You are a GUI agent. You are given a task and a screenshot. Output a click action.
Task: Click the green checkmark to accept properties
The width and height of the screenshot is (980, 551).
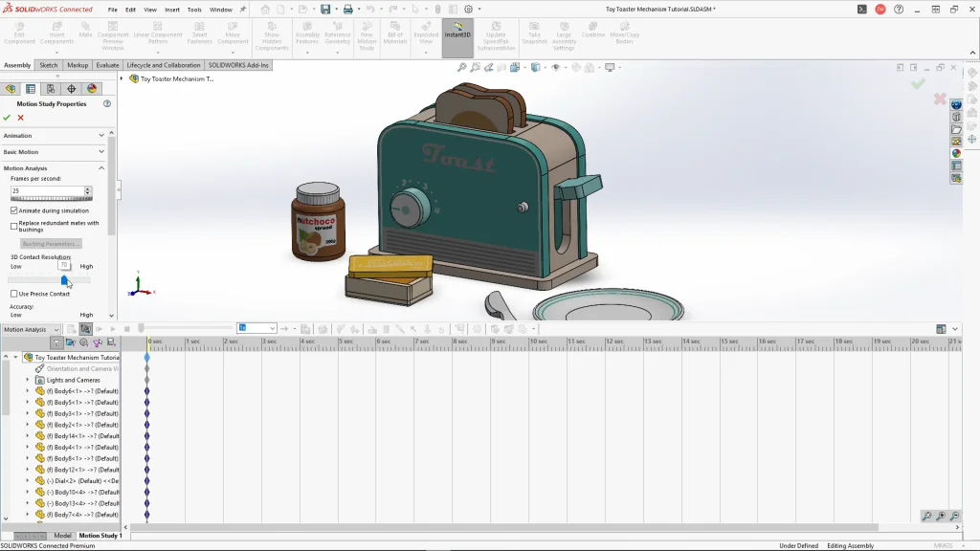click(x=7, y=118)
